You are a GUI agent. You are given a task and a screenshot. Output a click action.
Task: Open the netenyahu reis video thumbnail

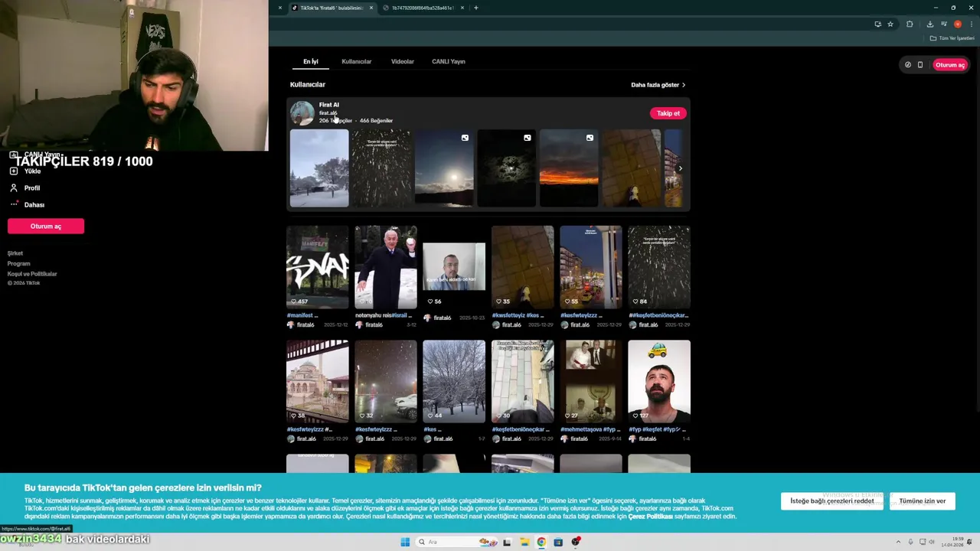click(x=386, y=266)
